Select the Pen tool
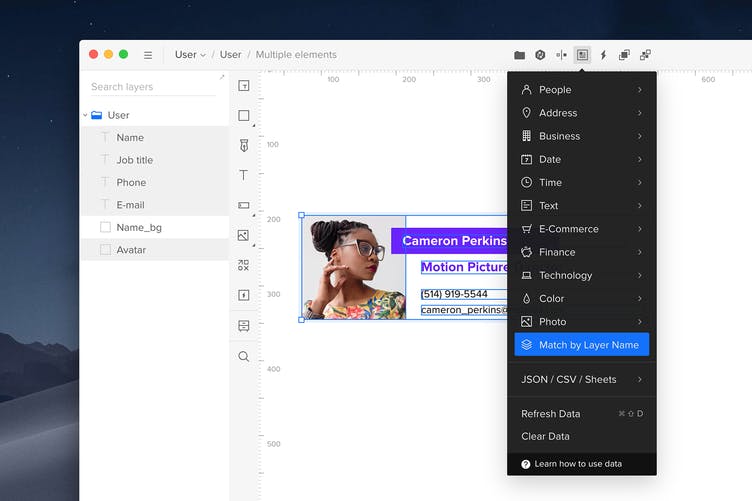Screen dimensions: 752x501 tap(244, 146)
